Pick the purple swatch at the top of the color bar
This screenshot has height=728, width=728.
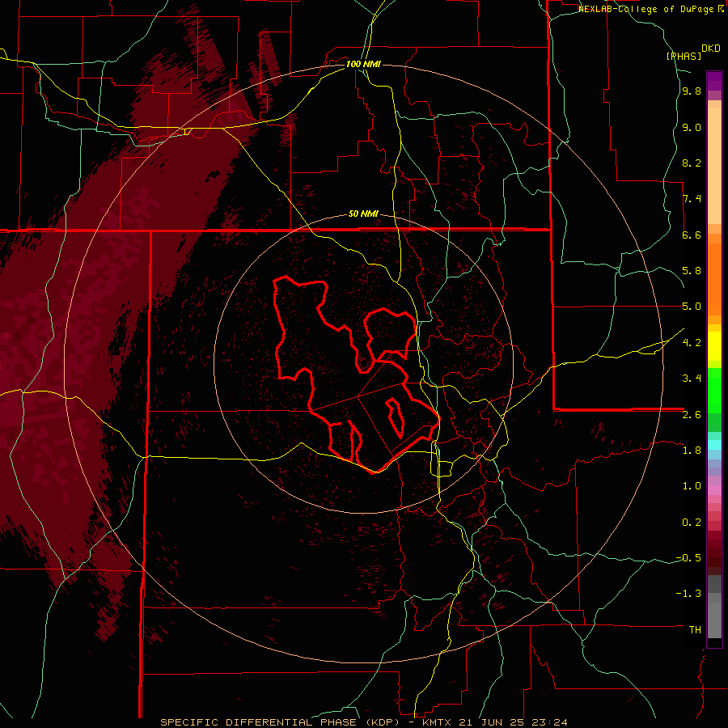pyautogui.click(x=714, y=81)
